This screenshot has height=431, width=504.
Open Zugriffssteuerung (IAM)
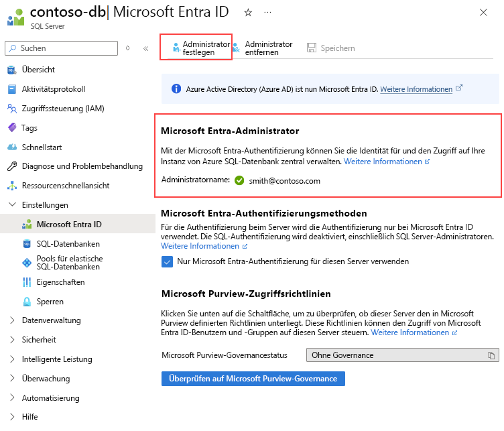(63, 109)
